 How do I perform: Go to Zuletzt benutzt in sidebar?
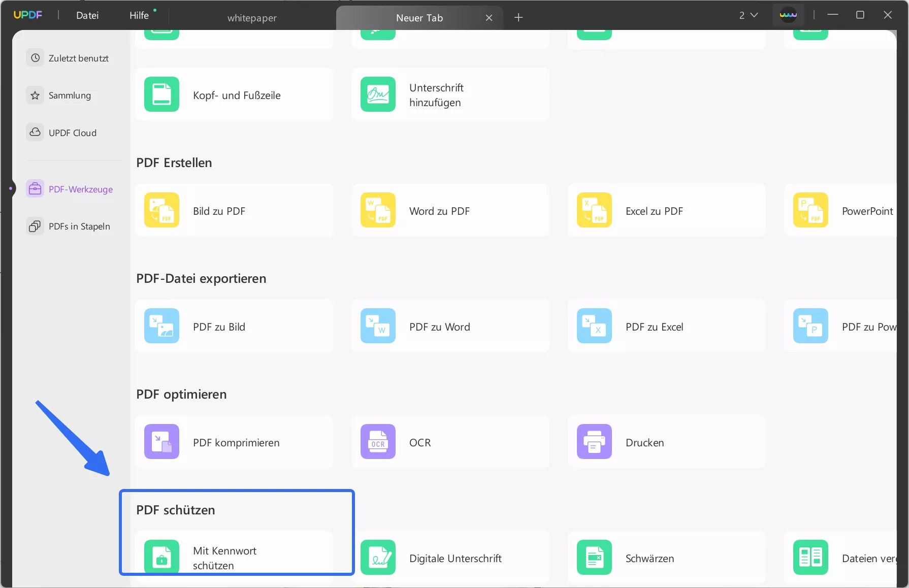[x=74, y=58]
